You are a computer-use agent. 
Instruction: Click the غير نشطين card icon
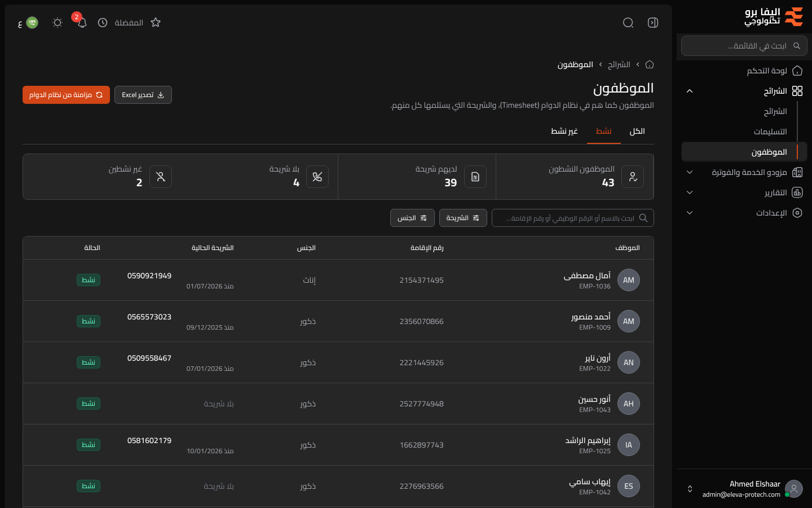tap(161, 177)
